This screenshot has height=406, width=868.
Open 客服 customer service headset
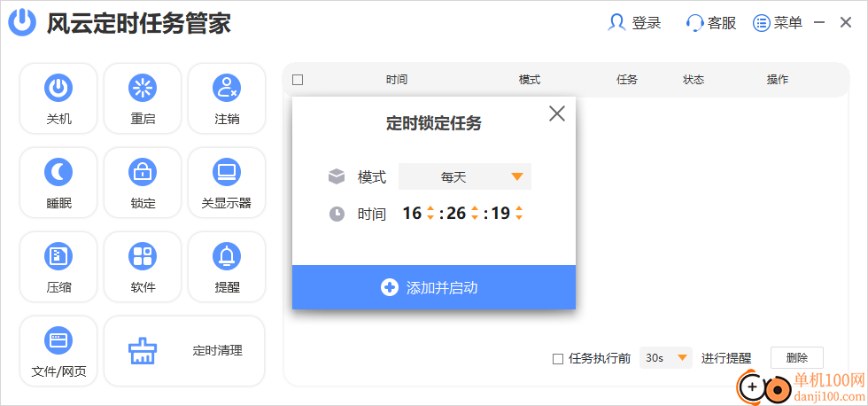(x=694, y=23)
